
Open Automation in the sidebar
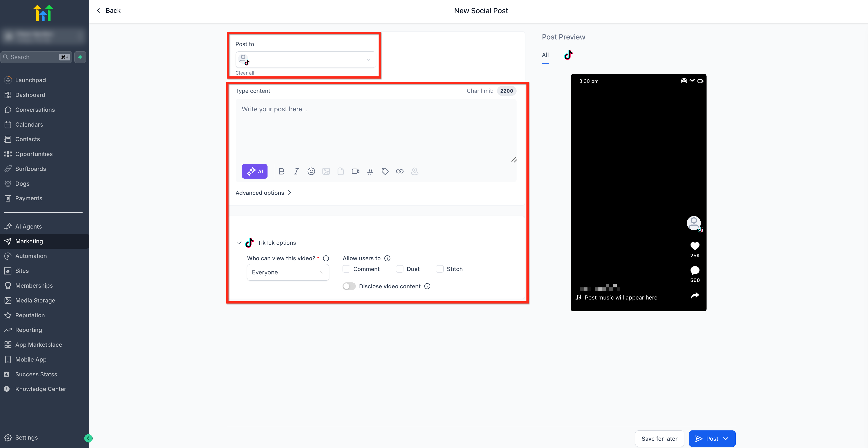coord(31,256)
